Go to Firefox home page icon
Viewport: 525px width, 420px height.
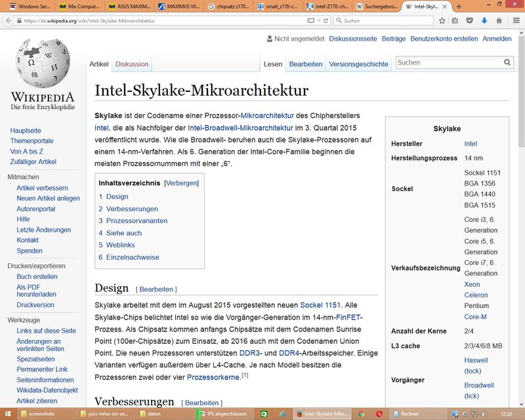tap(499, 20)
